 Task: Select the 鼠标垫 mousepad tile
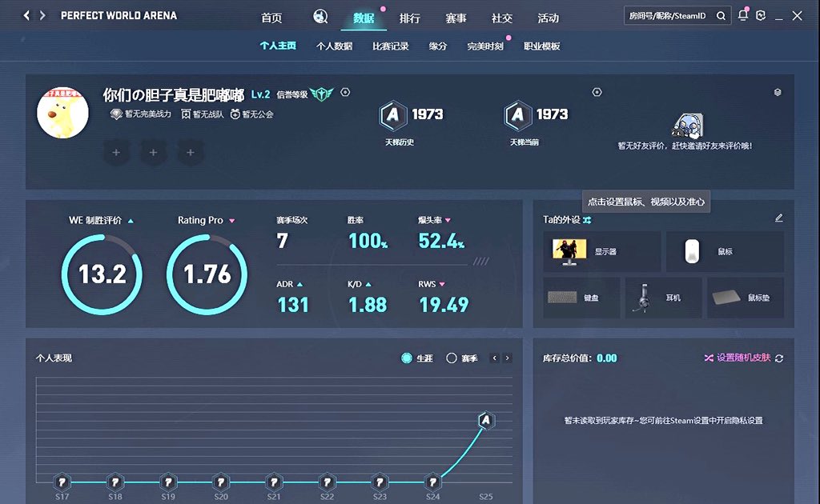(746, 298)
